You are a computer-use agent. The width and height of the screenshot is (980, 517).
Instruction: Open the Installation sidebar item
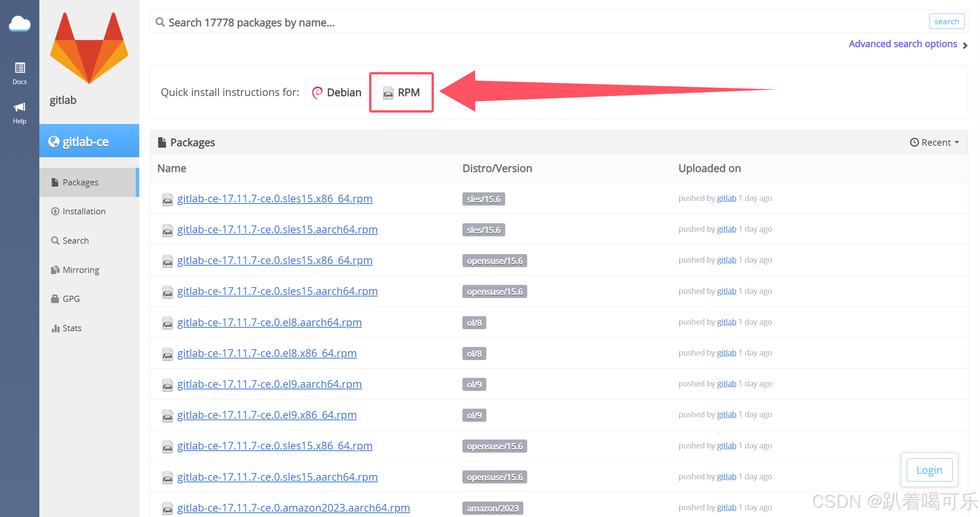[x=84, y=211]
